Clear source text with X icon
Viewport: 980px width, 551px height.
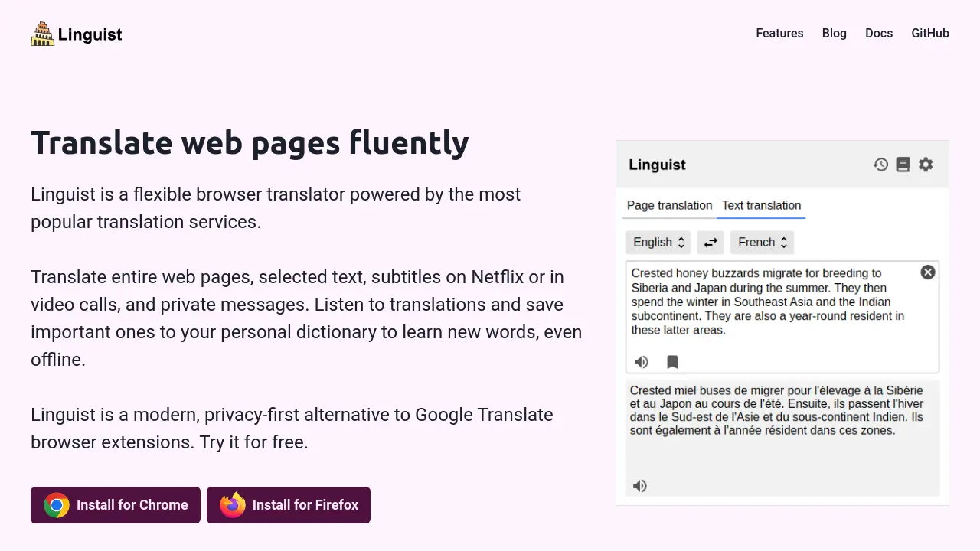point(928,272)
